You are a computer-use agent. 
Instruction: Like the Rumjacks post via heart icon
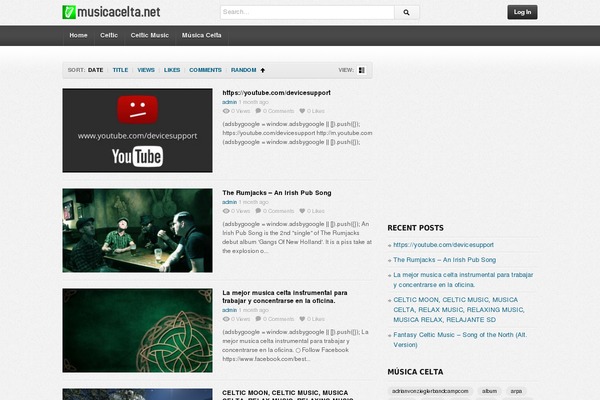click(x=302, y=211)
